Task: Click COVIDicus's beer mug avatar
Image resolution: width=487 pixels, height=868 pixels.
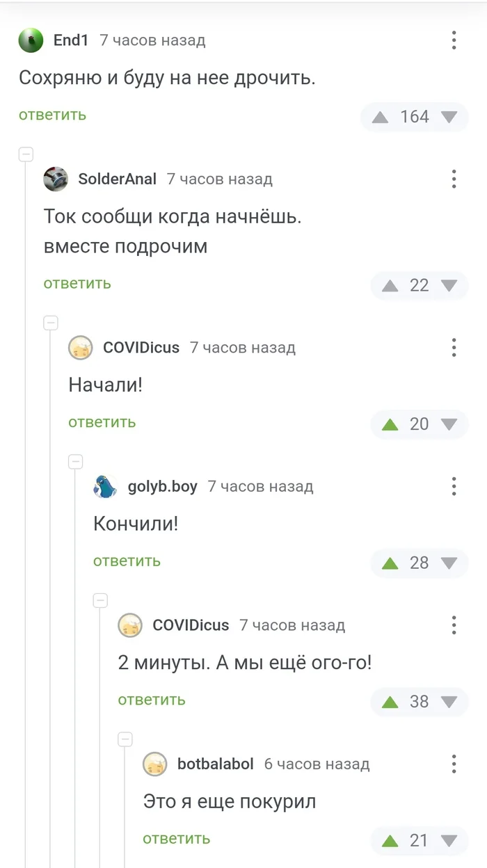Action: click(x=81, y=348)
